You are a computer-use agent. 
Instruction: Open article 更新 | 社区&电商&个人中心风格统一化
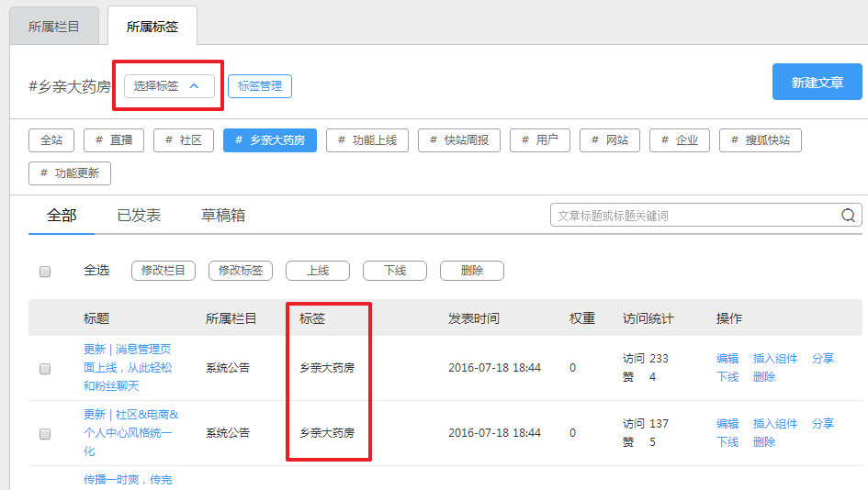click(131, 432)
